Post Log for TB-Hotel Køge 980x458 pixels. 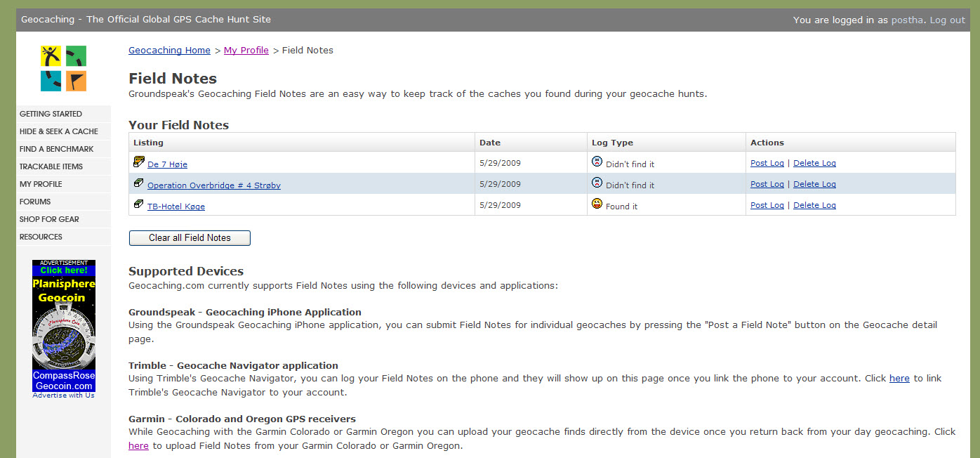[767, 205]
